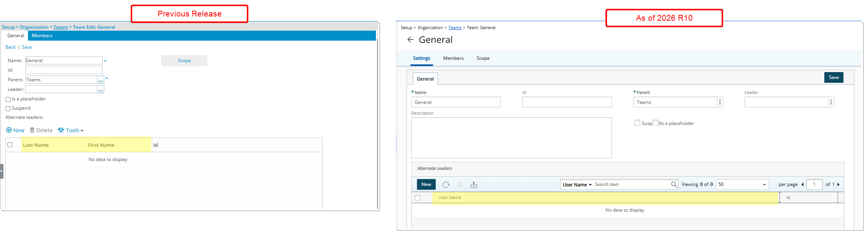Click the Scope button in previous release

pos(184,61)
